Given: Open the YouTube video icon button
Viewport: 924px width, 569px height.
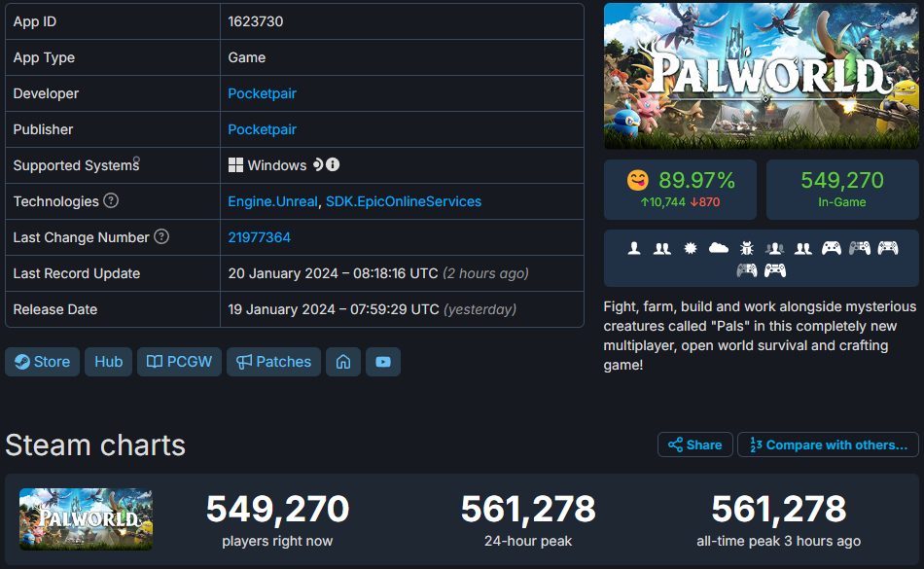Looking at the screenshot, I should (383, 362).
